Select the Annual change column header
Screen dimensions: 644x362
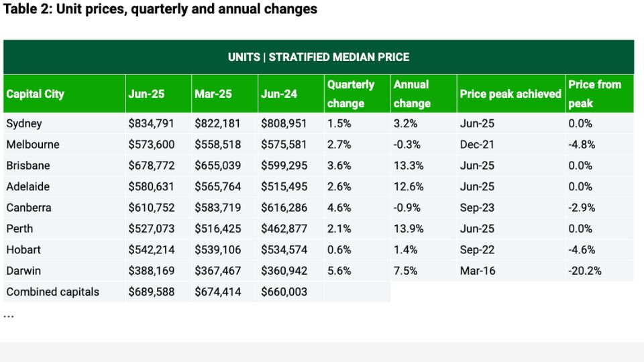(x=412, y=94)
